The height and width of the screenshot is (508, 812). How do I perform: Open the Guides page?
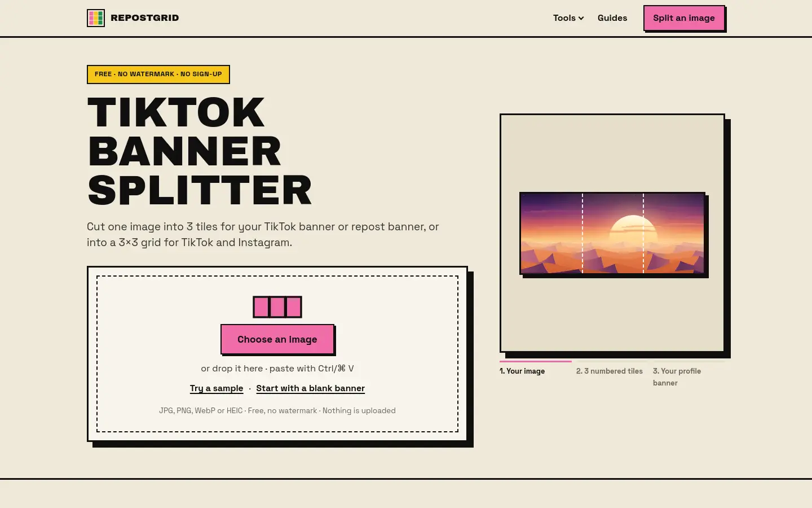[612, 18]
